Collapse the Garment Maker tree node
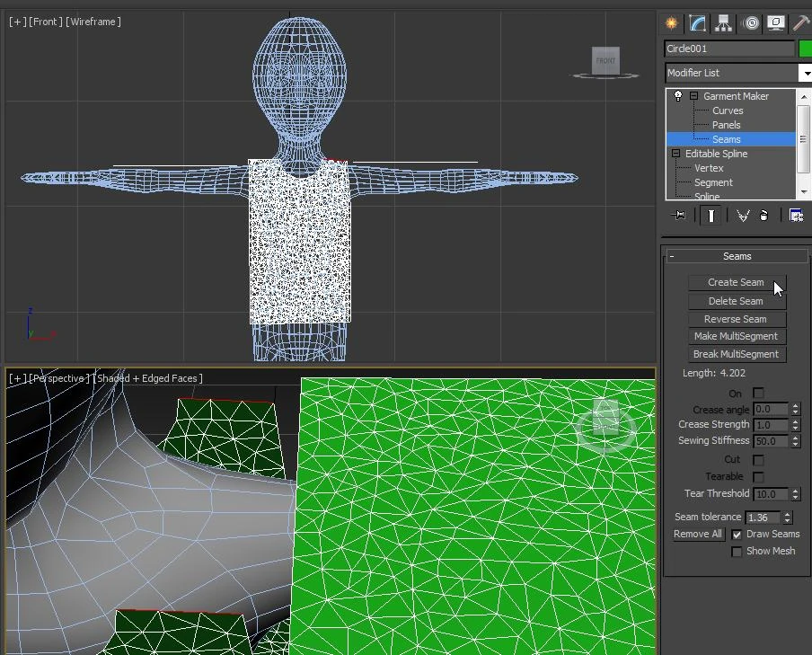The height and width of the screenshot is (655, 812). (693, 96)
